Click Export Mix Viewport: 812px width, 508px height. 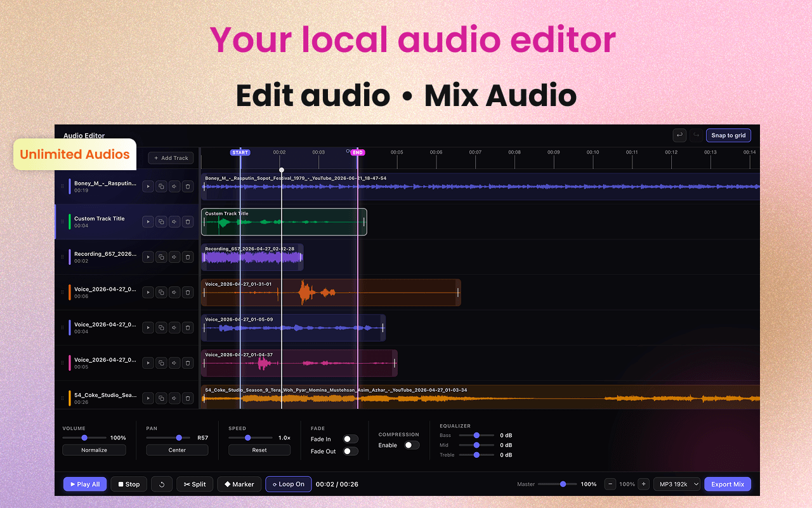[x=728, y=484]
